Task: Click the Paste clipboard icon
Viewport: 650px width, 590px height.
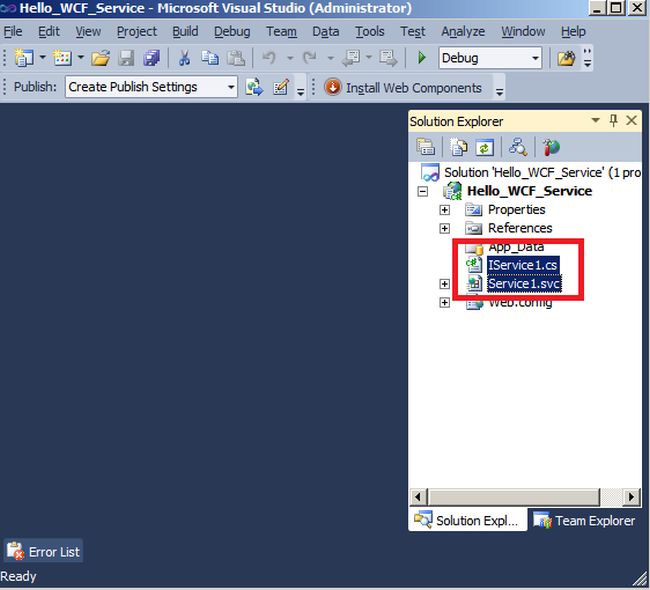Action: [x=236, y=58]
